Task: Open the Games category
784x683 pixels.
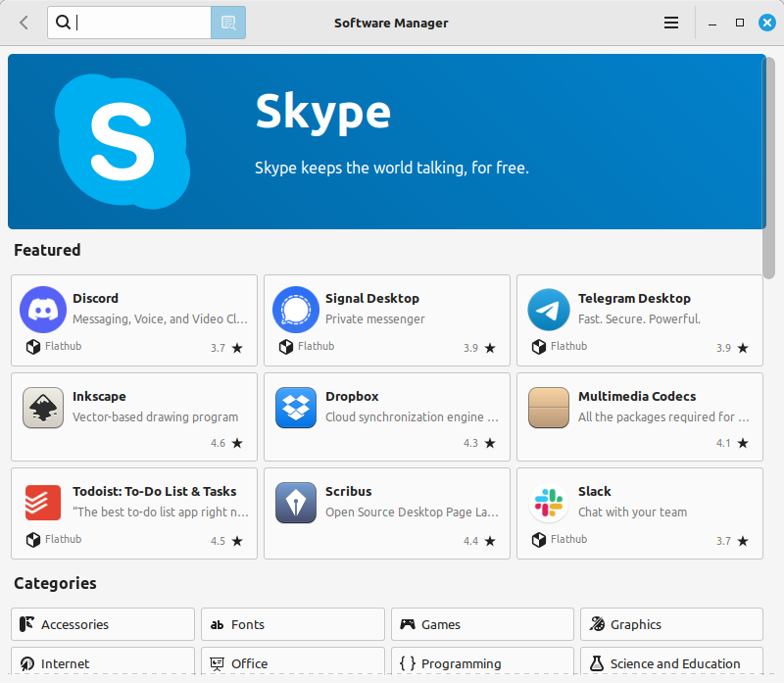Action: [x=482, y=624]
